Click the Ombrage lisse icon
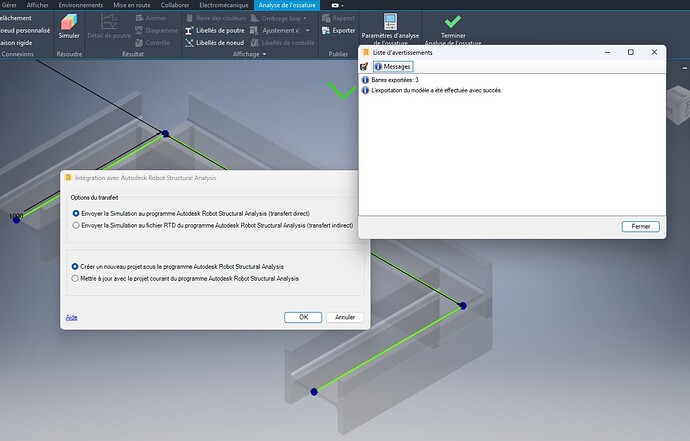 click(x=254, y=18)
